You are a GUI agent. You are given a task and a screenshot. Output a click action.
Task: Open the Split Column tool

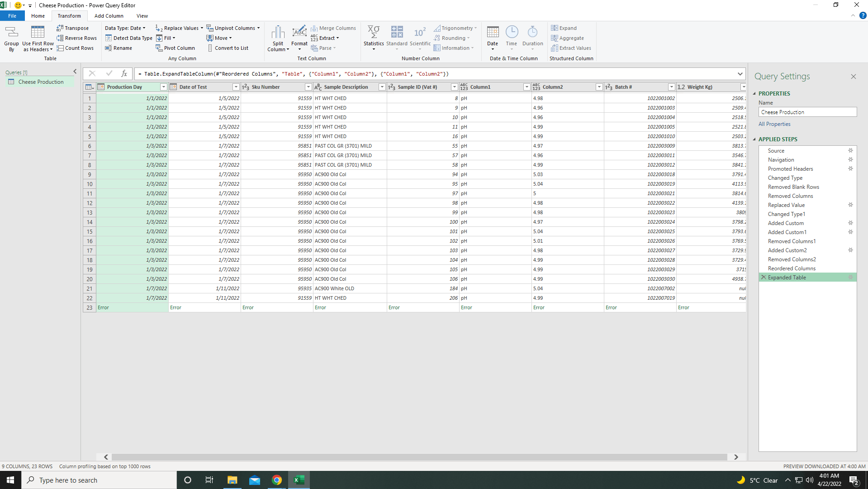point(278,38)
